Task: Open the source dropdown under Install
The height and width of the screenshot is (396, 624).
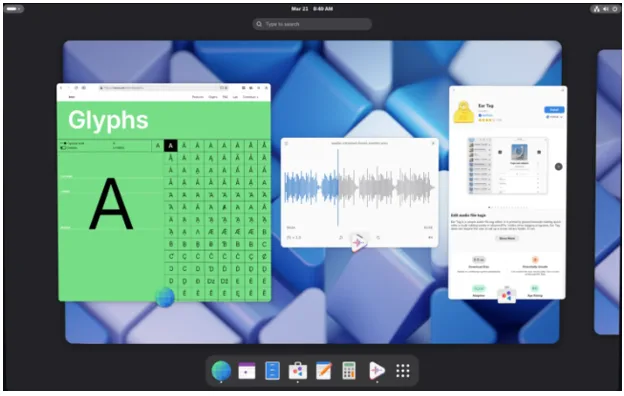Action: coord(554,117)
